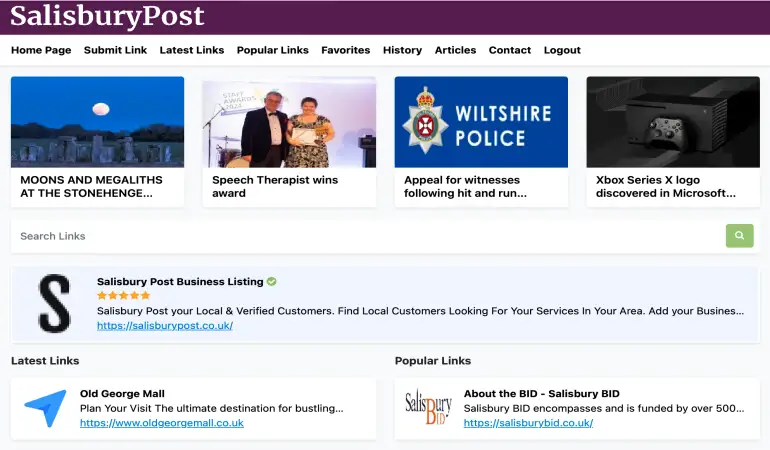Open the Articles menu item

455,50
